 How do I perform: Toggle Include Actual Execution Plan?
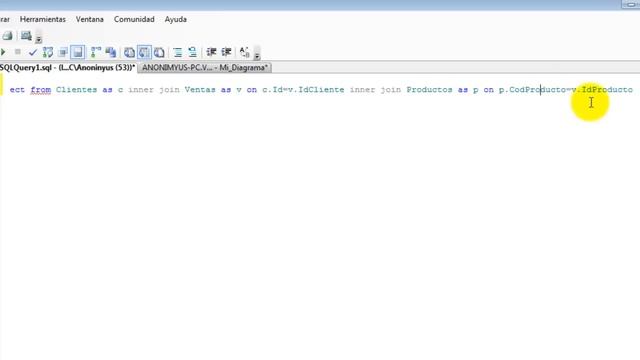96,52
